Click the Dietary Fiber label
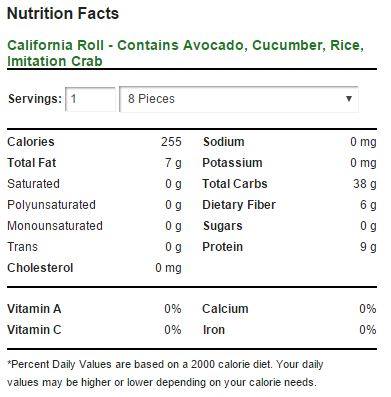391x397 pixels. pyautogui.click(x=239, y=205)
